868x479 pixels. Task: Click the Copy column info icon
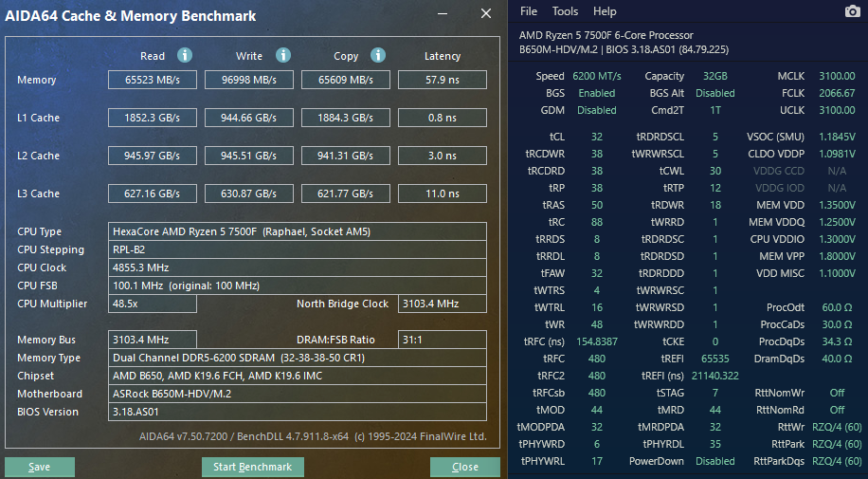tap(378, 55)
